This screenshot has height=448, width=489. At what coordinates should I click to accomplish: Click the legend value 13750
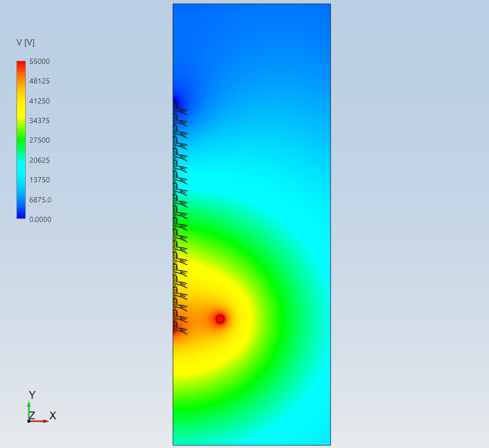coord(40,180)
